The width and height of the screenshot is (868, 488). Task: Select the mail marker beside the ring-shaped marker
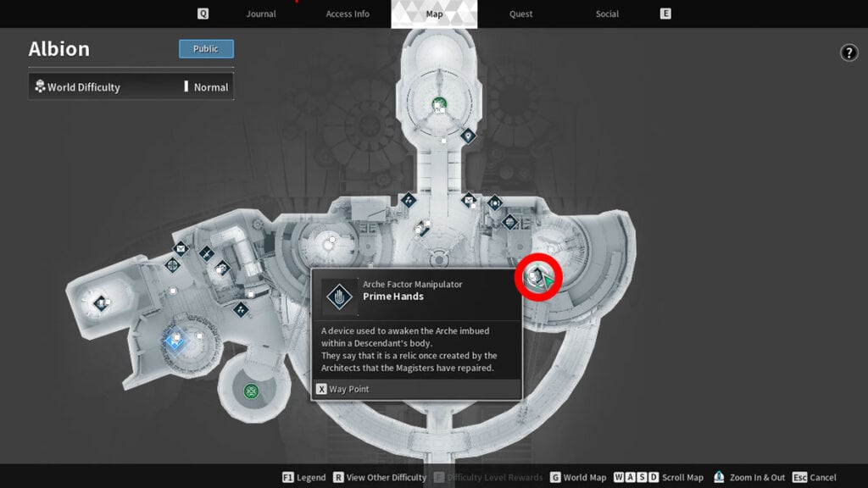click(469, 200)
